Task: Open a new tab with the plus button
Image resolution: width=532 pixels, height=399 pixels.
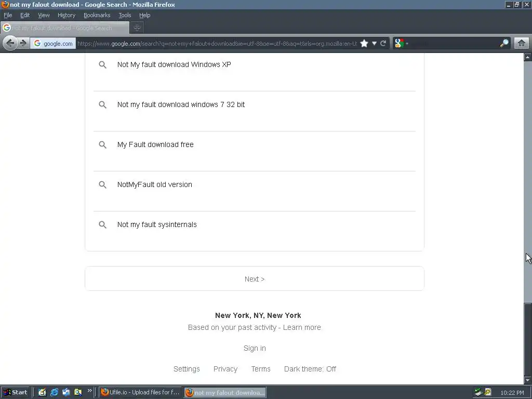Action: (137, 28)
